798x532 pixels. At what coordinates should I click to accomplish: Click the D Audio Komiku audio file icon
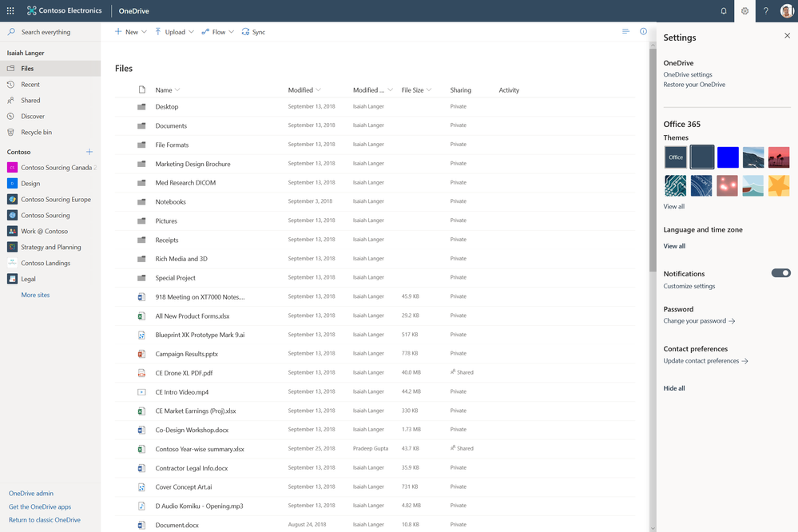point(141,506)
